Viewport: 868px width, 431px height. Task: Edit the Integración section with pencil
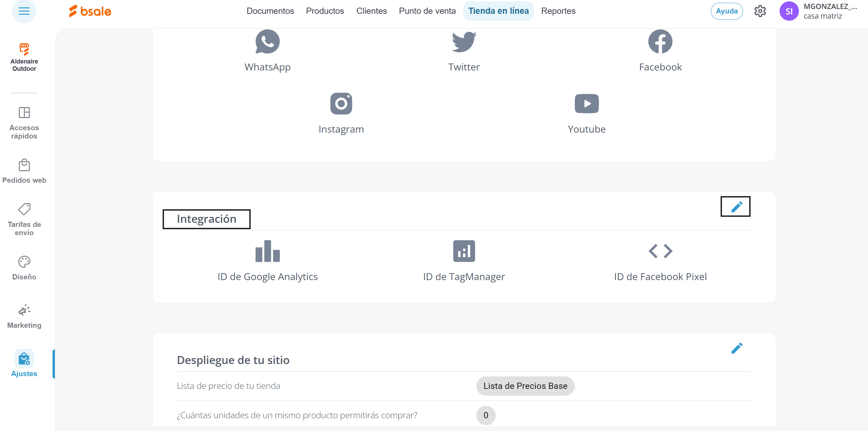736,207
